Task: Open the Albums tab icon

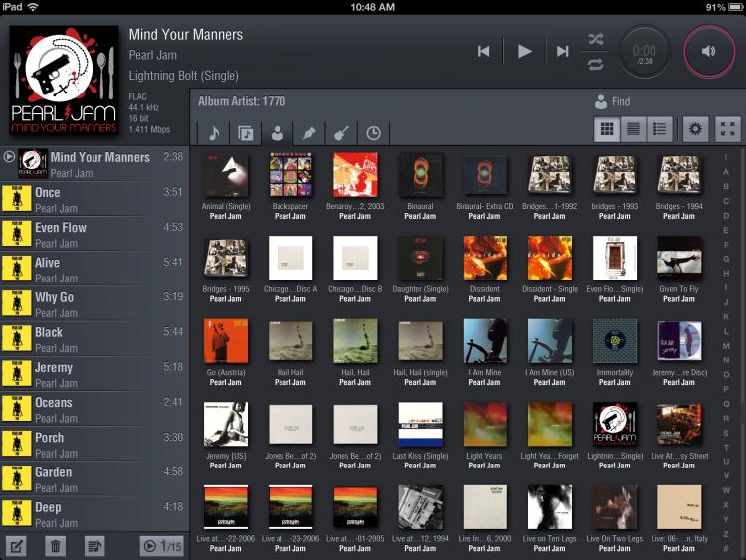Action: coord(246,133)
